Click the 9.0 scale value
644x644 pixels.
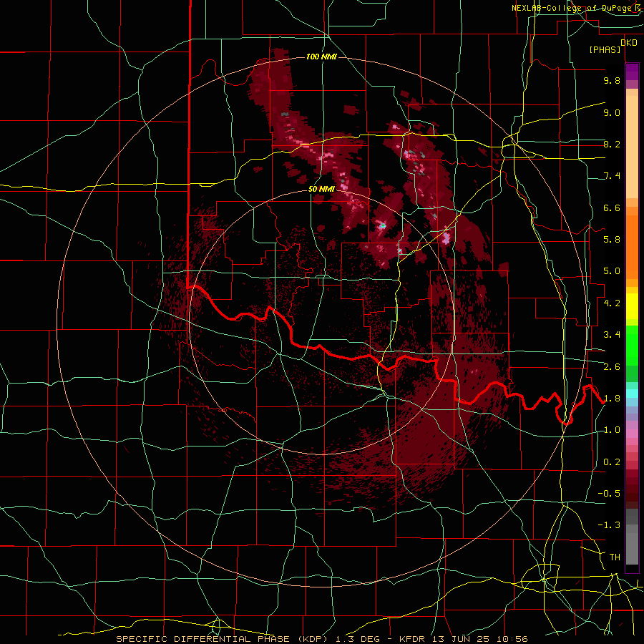coord(612,112)
